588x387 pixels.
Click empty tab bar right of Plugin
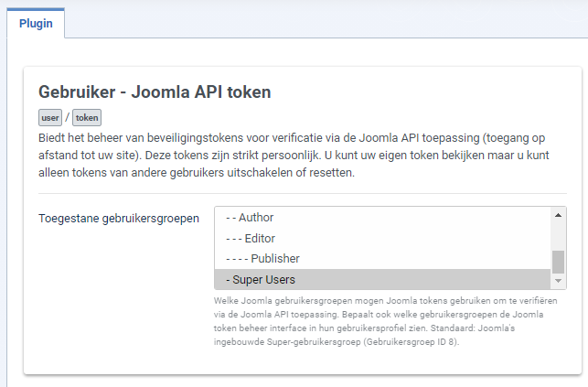326,23
